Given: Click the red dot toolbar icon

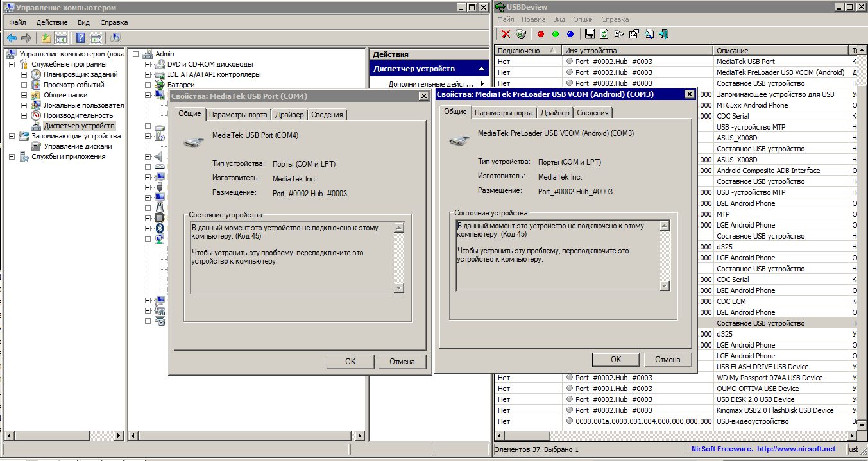Looking at the screenshot, I should point(541,35).
